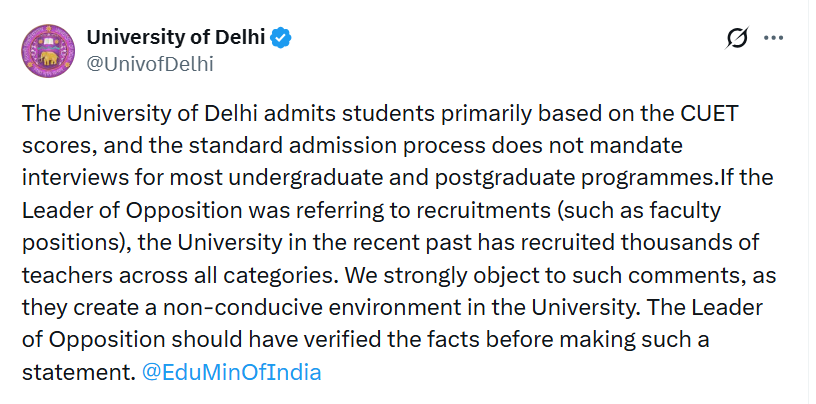Open the three-dot More options menu
This screenshot has height=404, width=816.
pos(774,39)
